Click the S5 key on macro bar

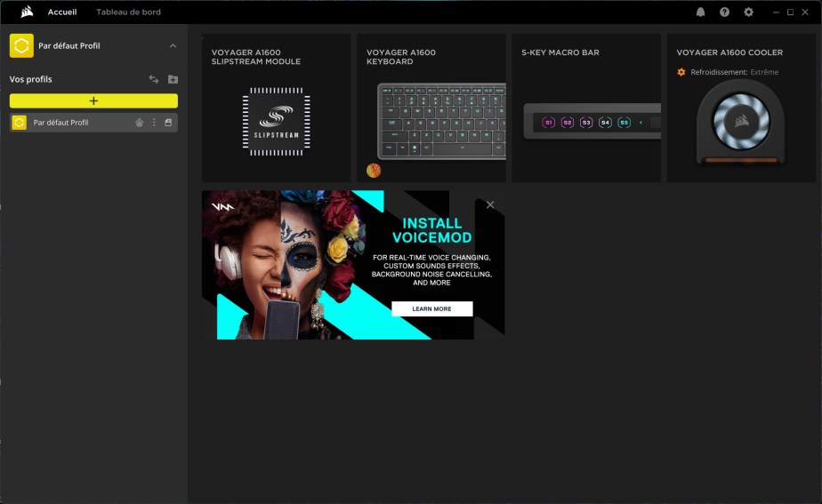click(624, 123)
